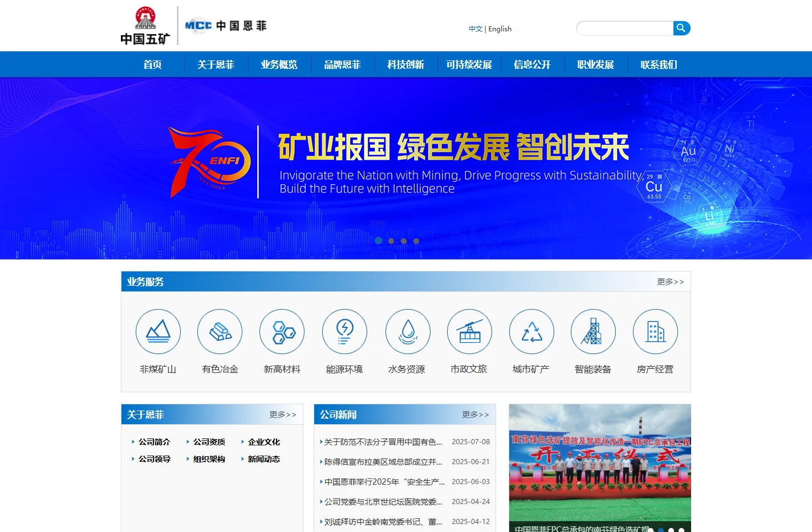Open news 刘诚拜访中金岭南党委书记、董...
Viewport: 812px width, 532px height.
(x=383, y=522)
